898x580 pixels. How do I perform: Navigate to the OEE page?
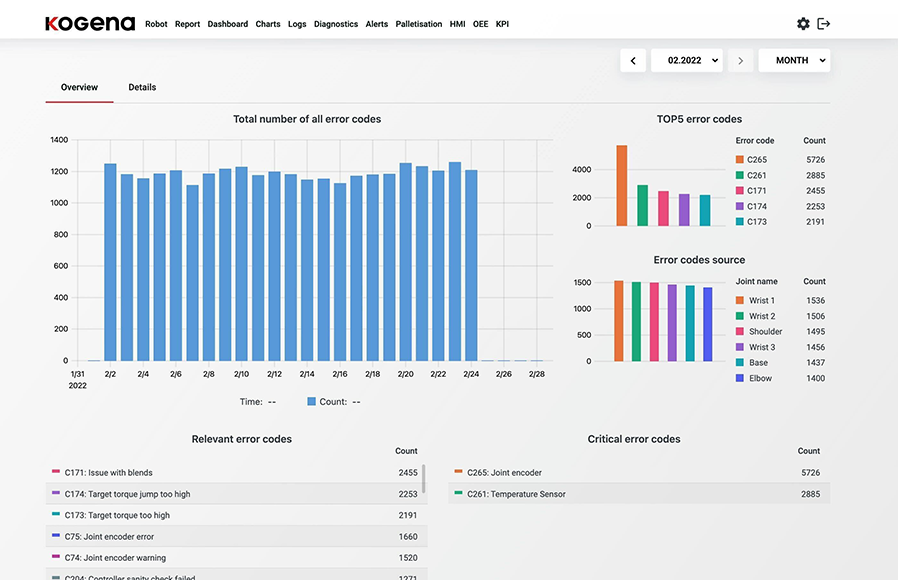point(480,24)
